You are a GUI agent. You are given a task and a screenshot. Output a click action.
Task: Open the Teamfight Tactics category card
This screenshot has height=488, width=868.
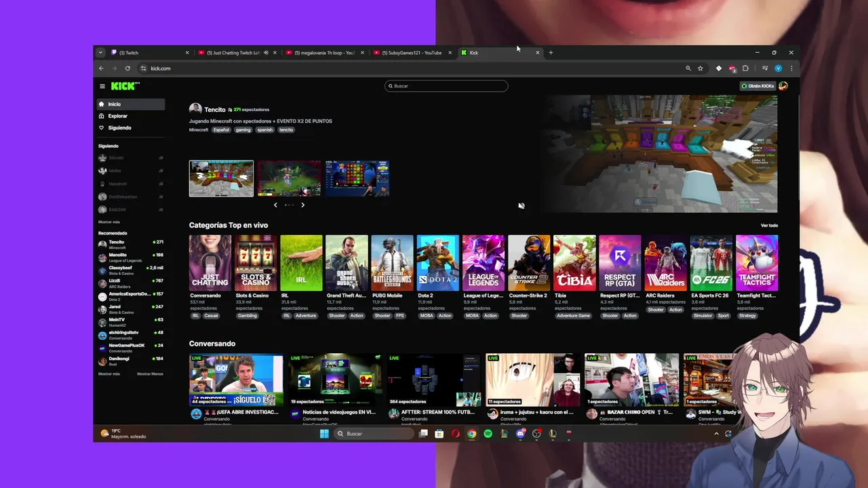coord(757,263)
